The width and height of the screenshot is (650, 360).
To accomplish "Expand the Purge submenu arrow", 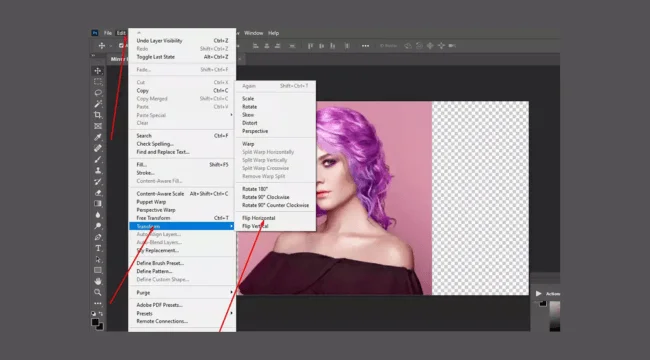I will [231, 292].
